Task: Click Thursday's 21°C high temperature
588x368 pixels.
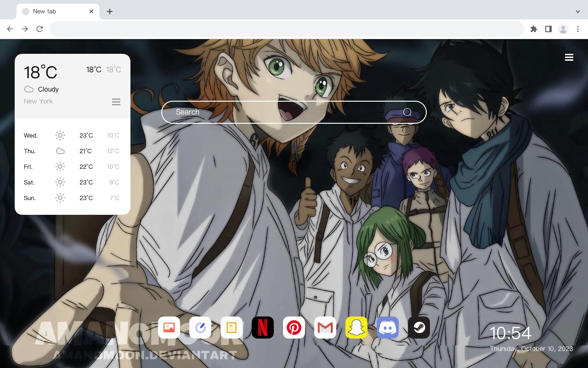Action: coord(86,151)
